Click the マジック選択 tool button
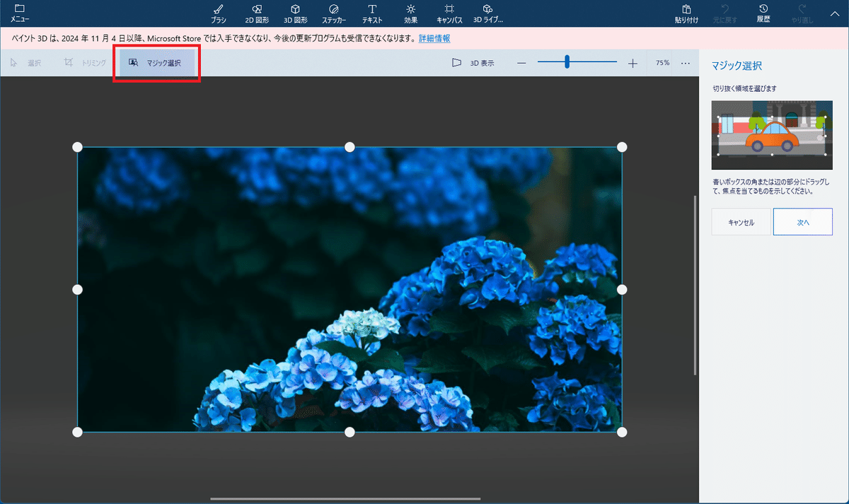 click(x=156, y=63)
